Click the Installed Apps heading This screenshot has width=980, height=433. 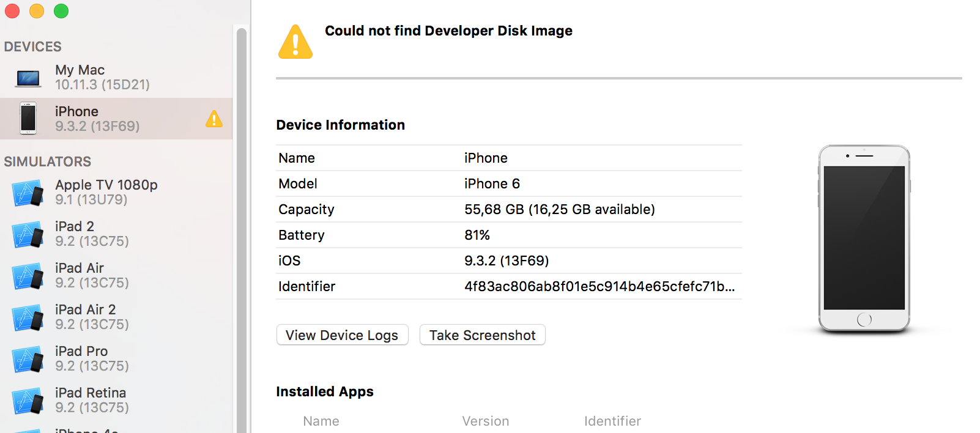pyautogui.click(x=325, y=391)
